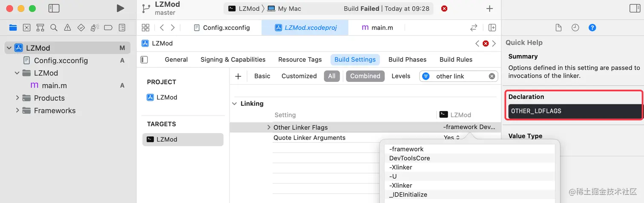The height and width of the screenshot is (203, 644).
Task: Switch to the main.m editor tab
Action: point(377,28)
